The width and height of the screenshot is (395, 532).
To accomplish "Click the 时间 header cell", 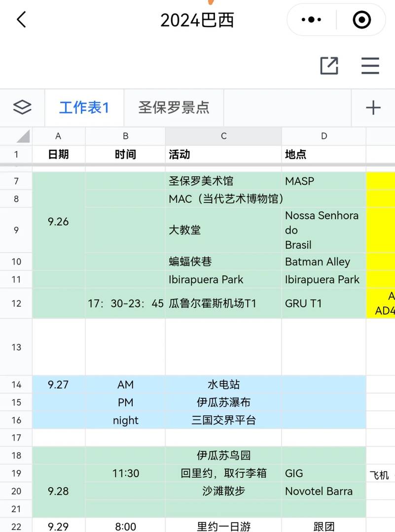I will click(125, 154).
